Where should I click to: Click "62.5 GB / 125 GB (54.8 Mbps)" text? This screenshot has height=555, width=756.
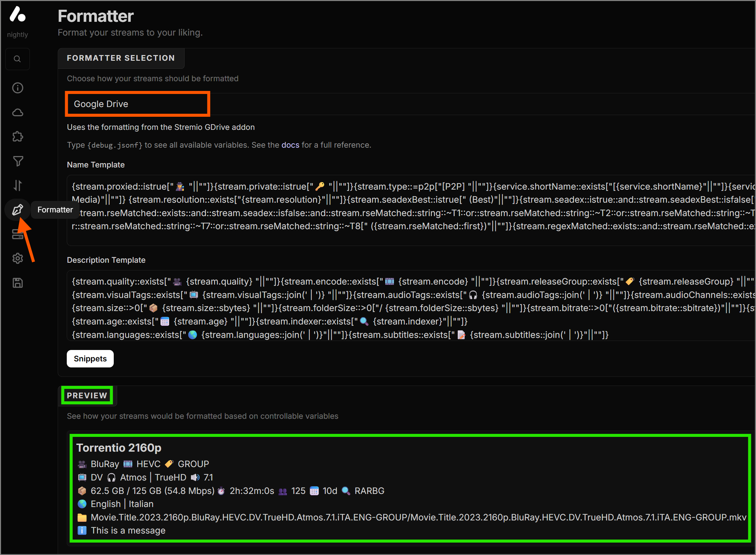point(153,491)
